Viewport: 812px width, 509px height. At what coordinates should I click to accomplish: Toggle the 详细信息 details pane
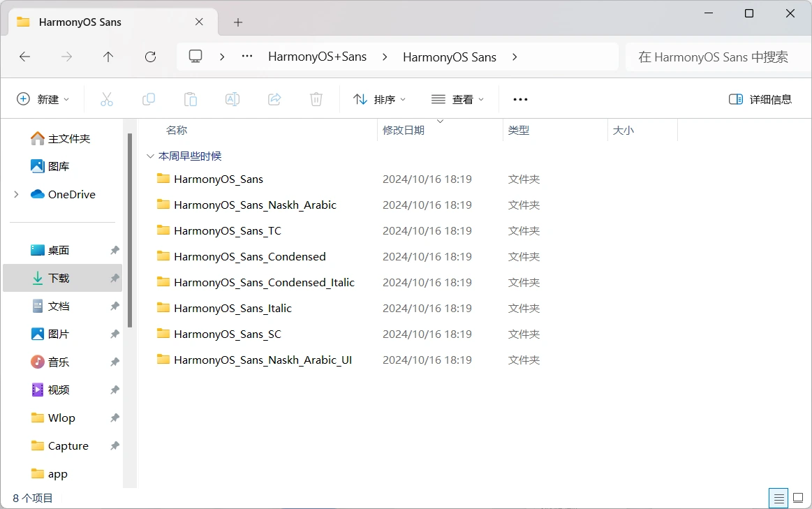[x=760, y=99]
